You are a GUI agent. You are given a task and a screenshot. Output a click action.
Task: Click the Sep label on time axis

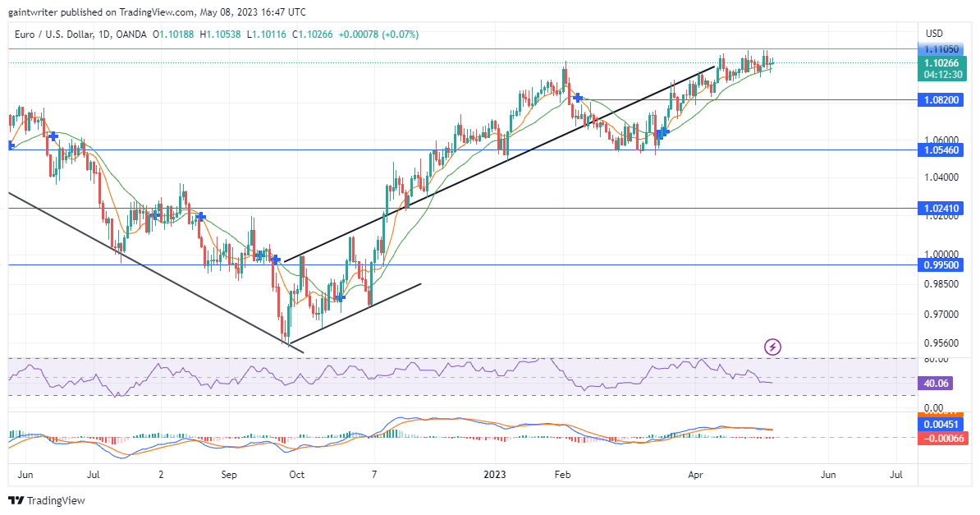[229, 475]
